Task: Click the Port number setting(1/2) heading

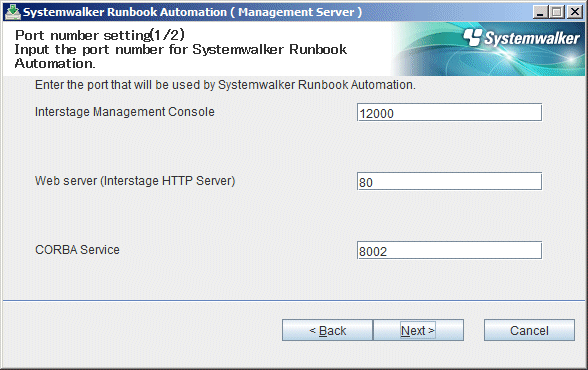Action: 100,35
